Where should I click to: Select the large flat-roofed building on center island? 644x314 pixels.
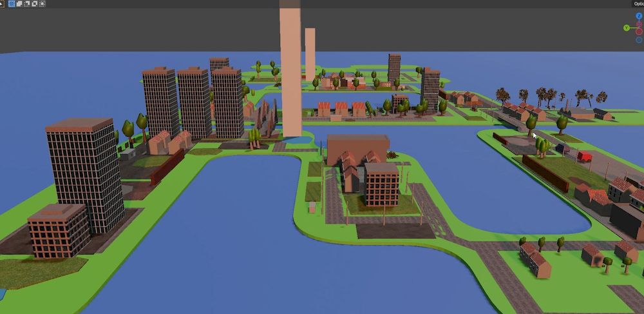(x=357, y=146)
